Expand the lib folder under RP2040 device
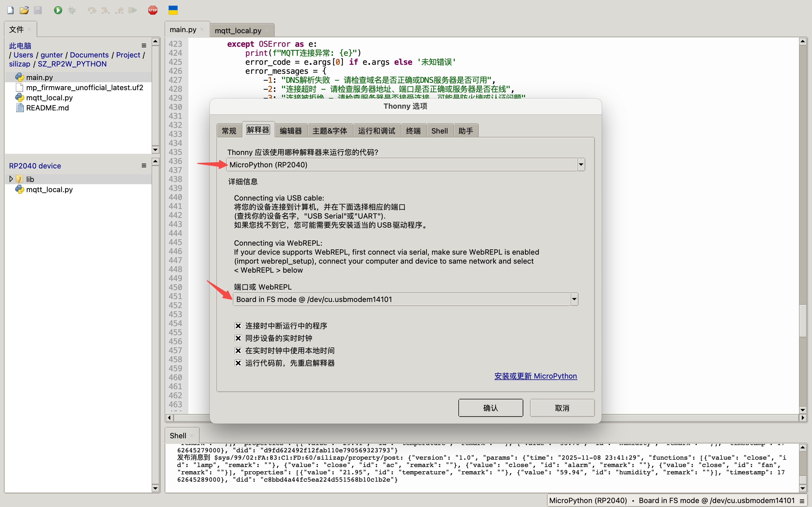 (10, 179)
